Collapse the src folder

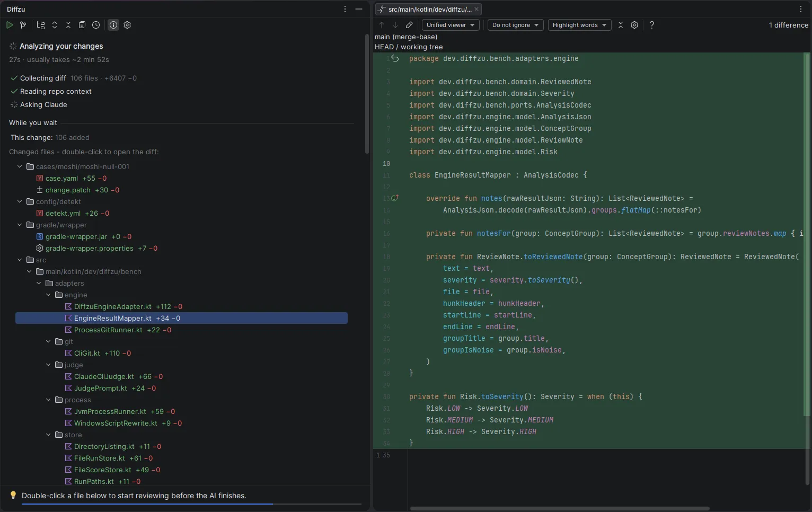(20, 260)
